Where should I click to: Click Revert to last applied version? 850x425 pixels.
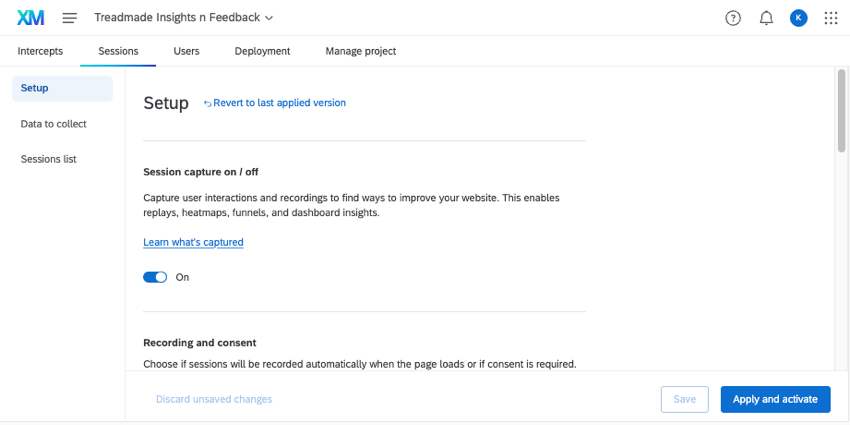coord(275,103)
